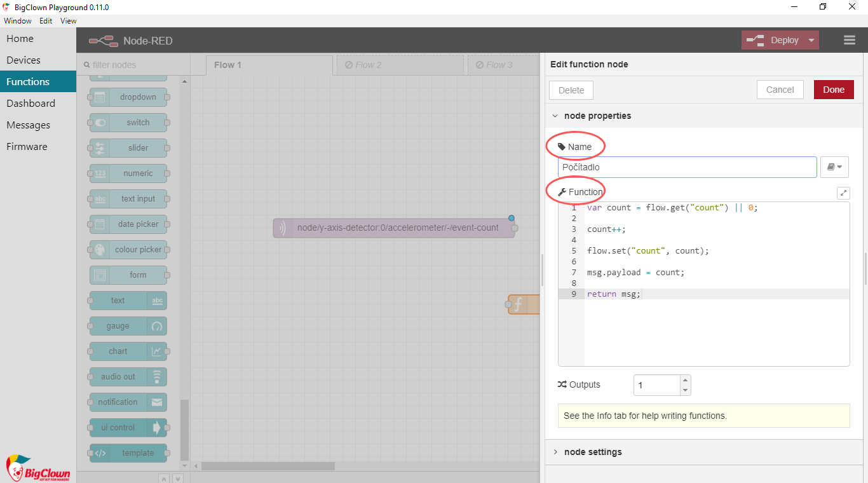The height and width of the screenshot is (483, 868).
Task: Click the palette vertical scrollbar thumb
Action: pyautogui.click(x=184, y=430)
